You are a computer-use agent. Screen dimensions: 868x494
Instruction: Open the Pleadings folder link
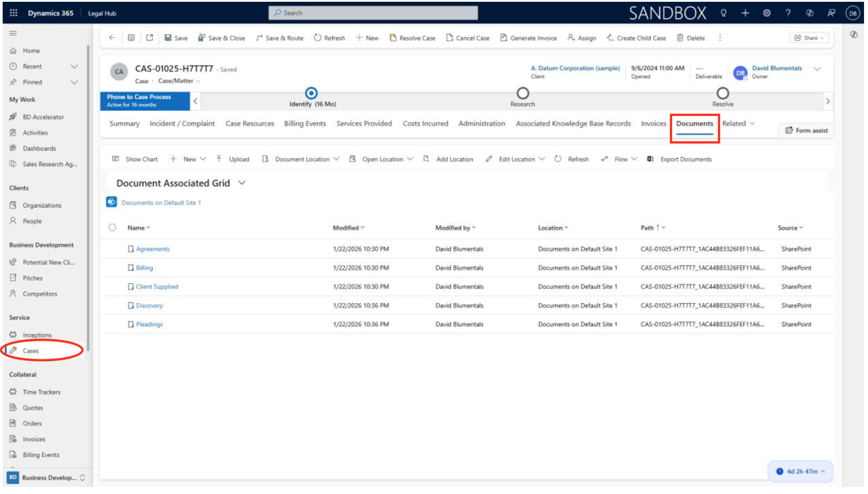point(149,324)
